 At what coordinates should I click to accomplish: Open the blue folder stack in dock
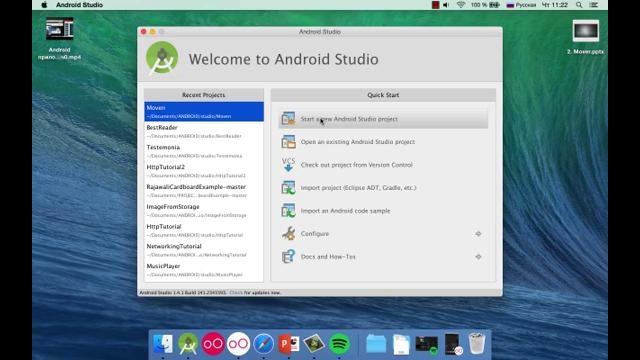coord(376,344)
